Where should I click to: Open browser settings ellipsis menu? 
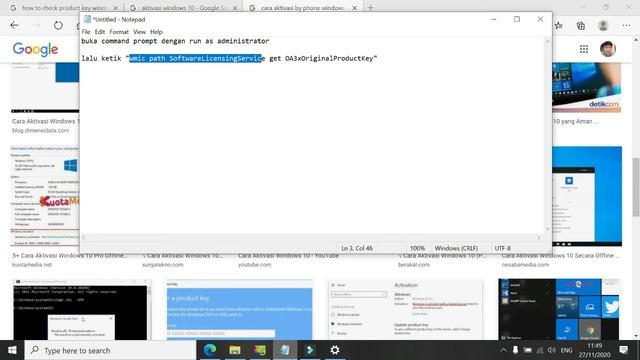pos(626,25)
